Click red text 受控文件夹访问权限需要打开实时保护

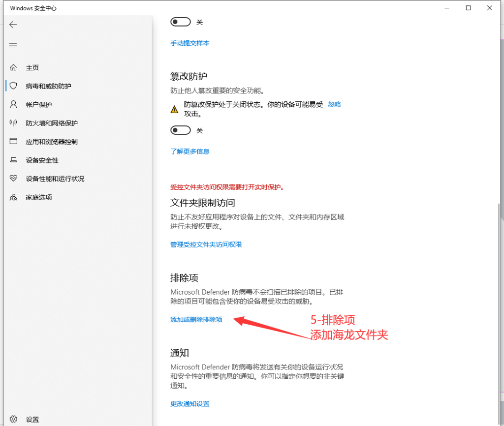point(227,187)
